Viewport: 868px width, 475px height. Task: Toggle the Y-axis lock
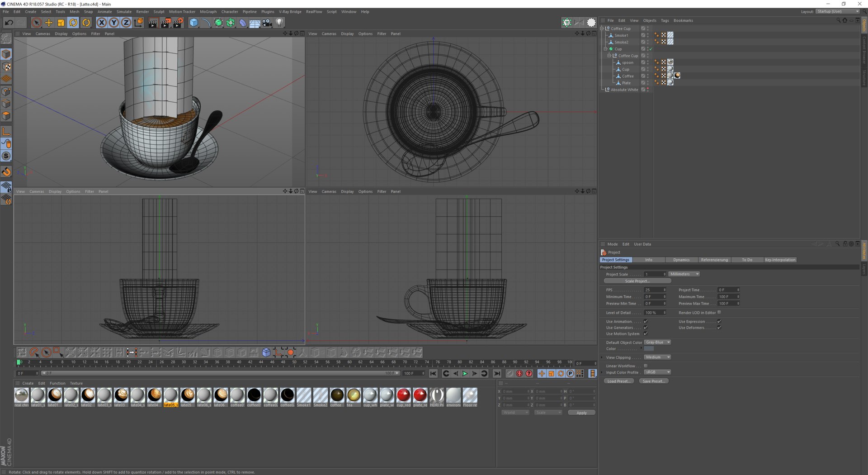click(x=114, y=23)
